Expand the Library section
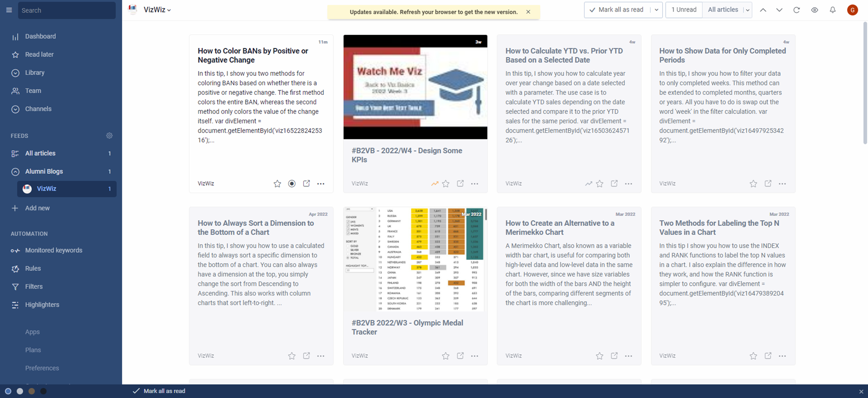Image resolution: width=868 pixels, height=398 pixels. [x=15, y=73]
